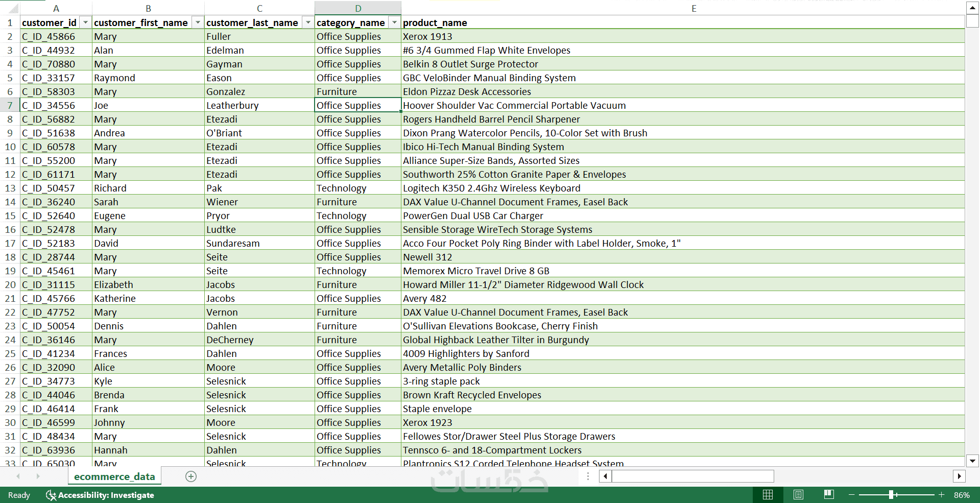
Task: Click cell containing DeCherney
Action: pyautogui.click(x=259, y=340)
